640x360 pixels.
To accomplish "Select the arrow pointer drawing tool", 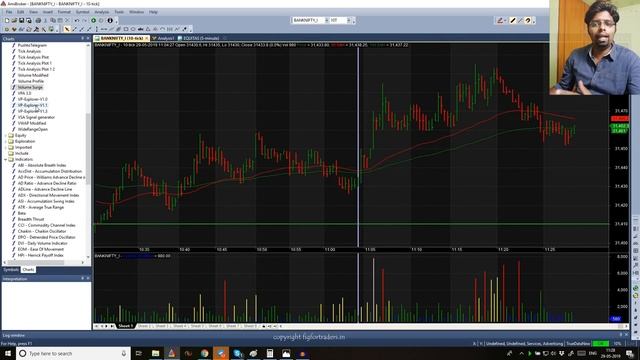I will 67,29.
